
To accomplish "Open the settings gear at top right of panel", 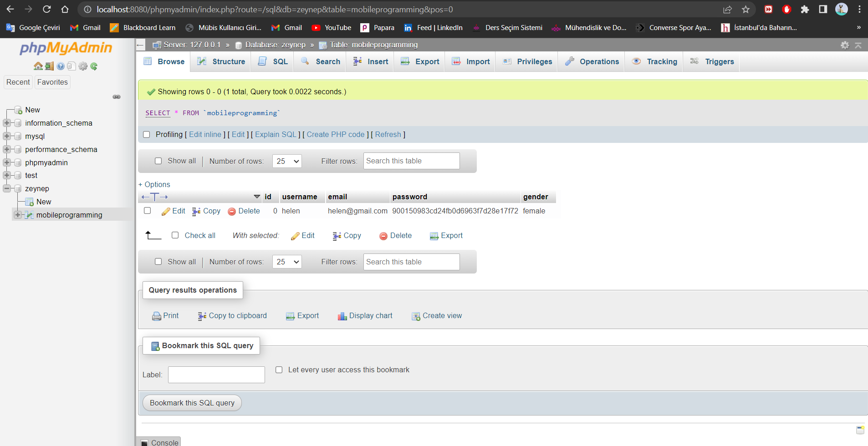I will coord(845,45).
